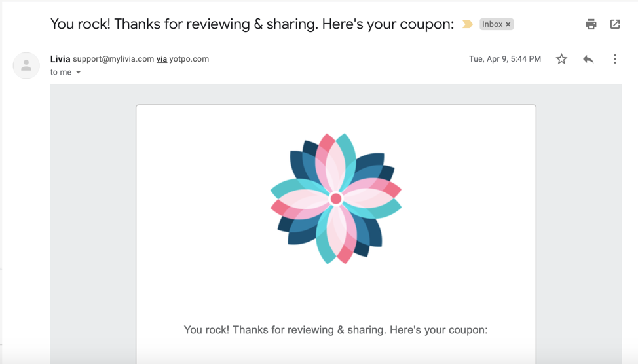
Task: Reply using the arrow icon
Action: coord(588,59)
